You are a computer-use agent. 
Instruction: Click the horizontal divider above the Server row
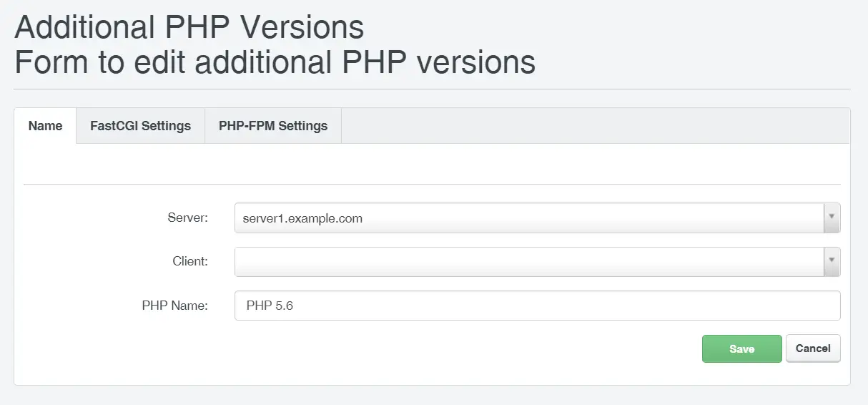pos(432,185)
